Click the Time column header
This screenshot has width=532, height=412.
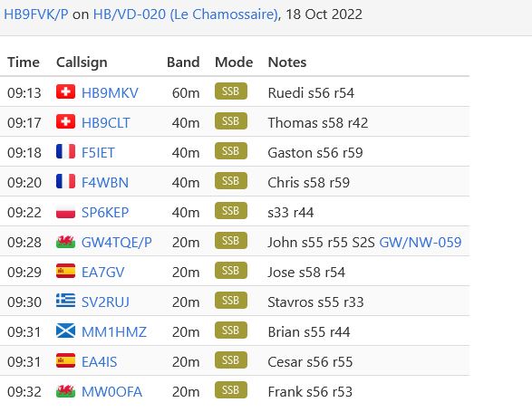24,62
